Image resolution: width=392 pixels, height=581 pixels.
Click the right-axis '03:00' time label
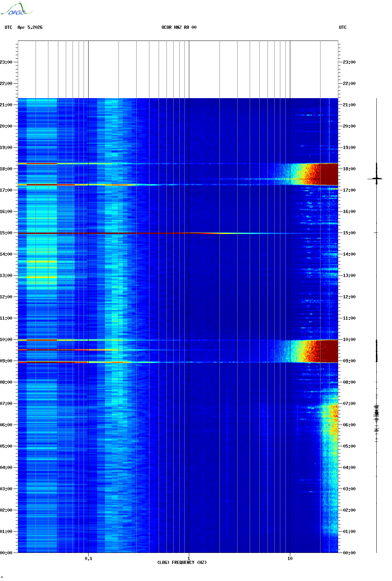[349, 489]
